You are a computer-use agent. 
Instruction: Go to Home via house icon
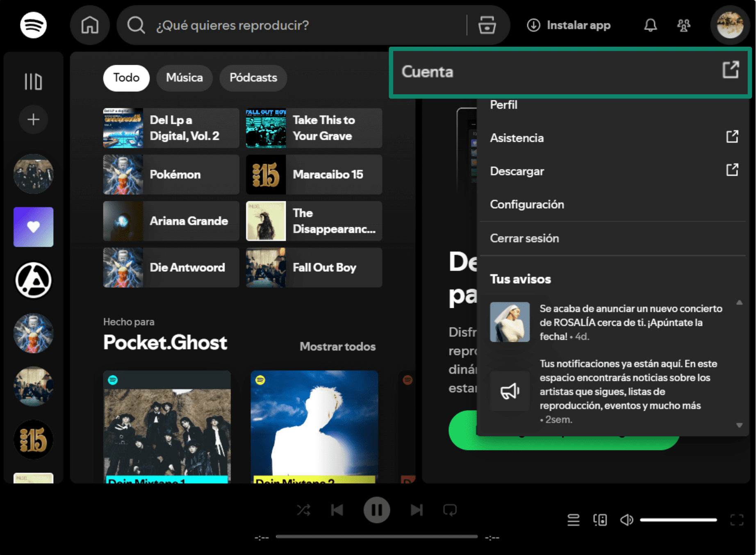pyautogui.click(x=90, y=25)
